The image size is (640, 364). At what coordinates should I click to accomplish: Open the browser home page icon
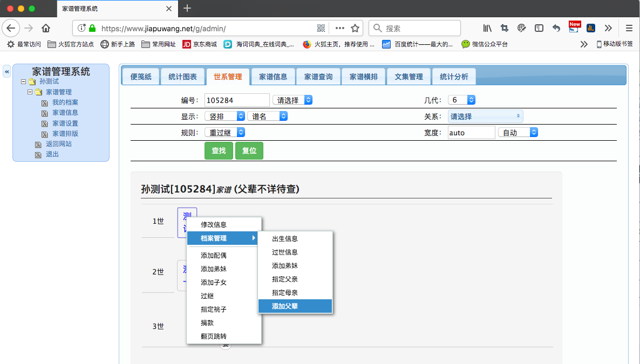pyautogui.click(x=46, y=28)
